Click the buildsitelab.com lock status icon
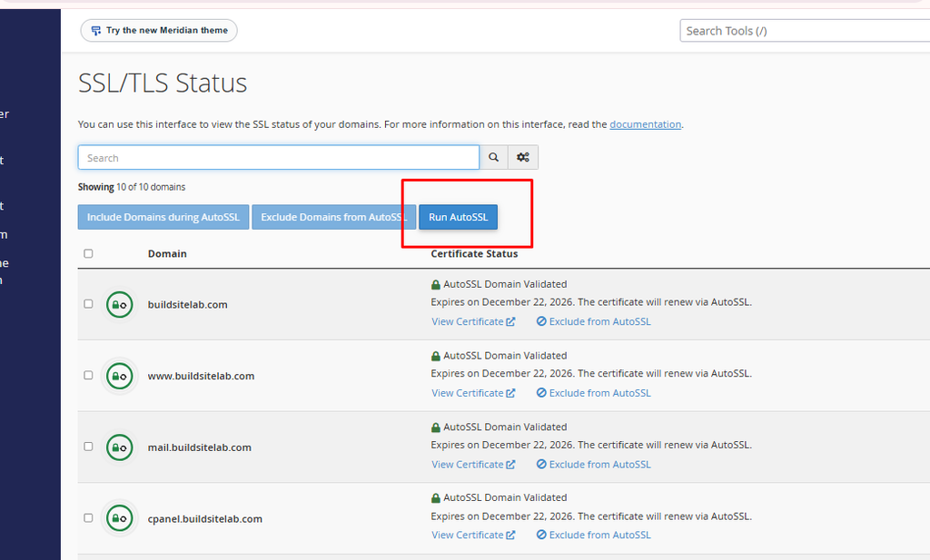930x560 pixels. (x=119, y=305)
